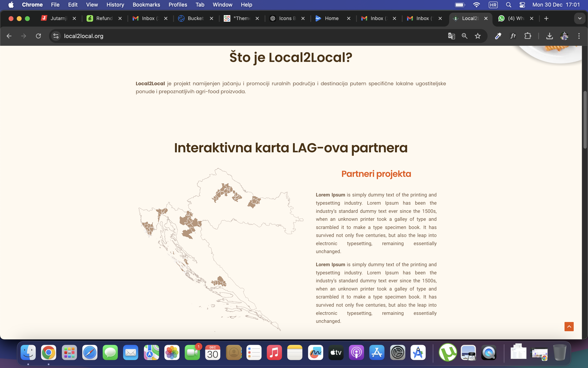Open the Help menu
Screen dimensions: 588x368
(246, 5)
